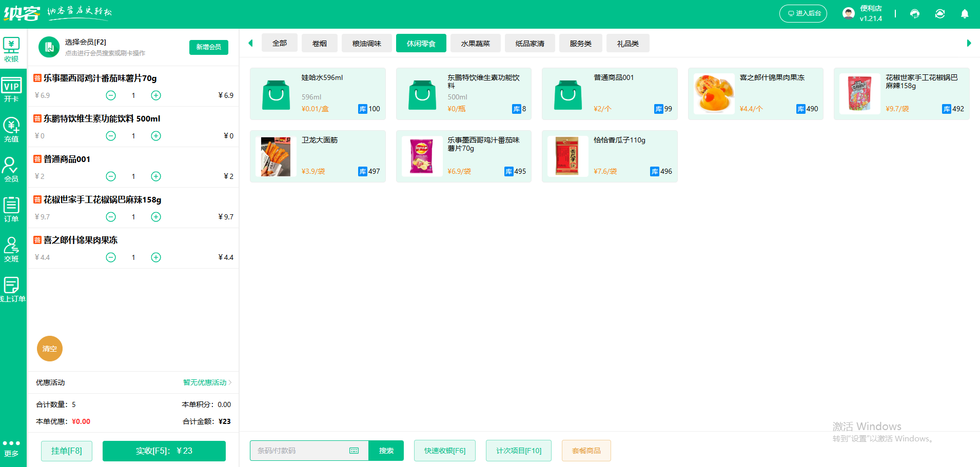
Task: Click the cloud sync icon in top bar
Action: tap(940, 13)
